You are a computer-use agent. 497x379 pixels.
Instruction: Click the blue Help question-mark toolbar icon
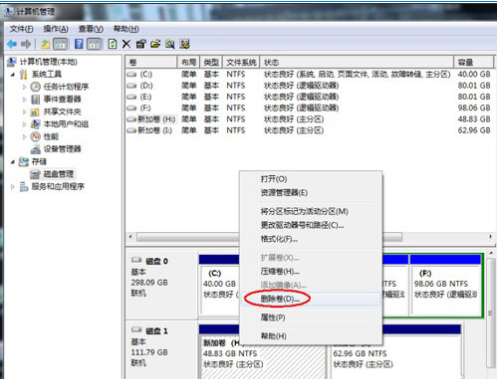point(79,44)
